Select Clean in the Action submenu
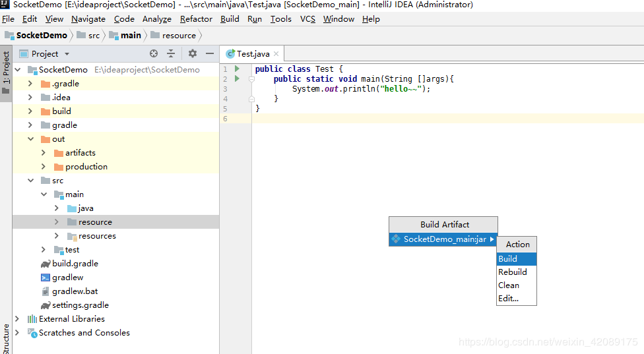This screenshot has height=354, width=644. tap(517, 285)
